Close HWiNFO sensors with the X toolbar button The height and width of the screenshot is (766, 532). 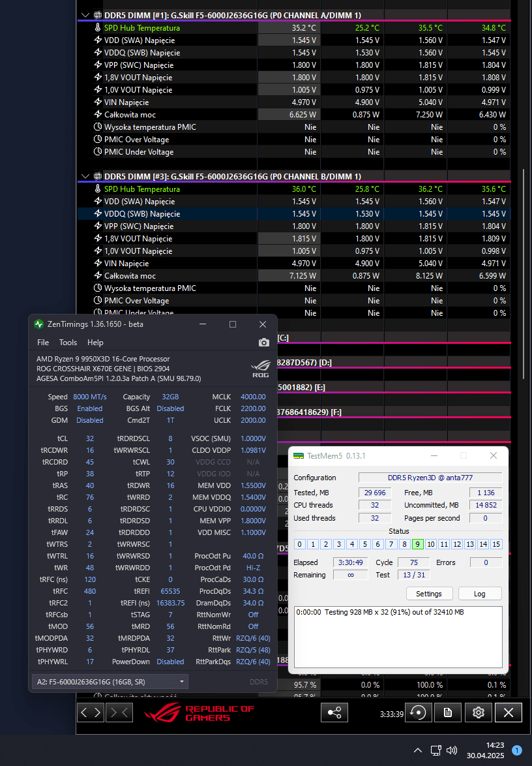click(509, 712)
